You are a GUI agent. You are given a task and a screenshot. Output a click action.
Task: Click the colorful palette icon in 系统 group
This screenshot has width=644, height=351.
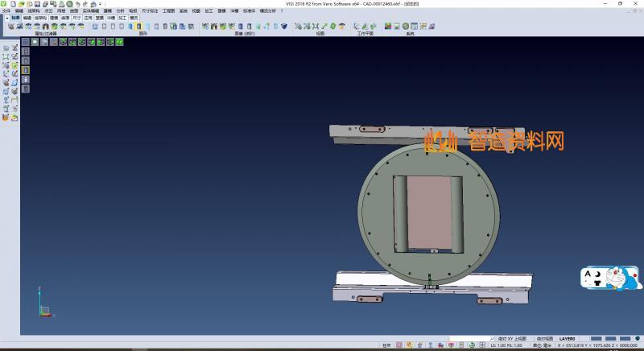388,27
